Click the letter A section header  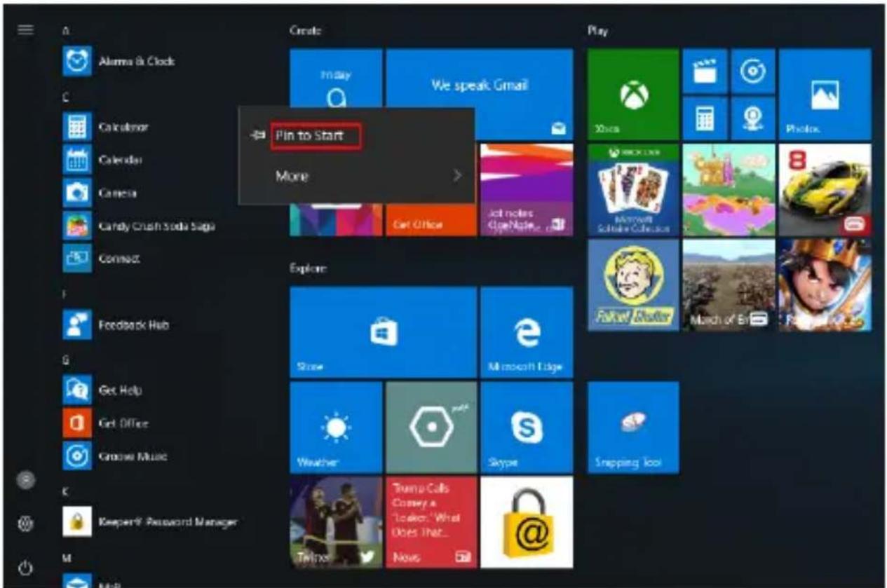pos(66,31)
